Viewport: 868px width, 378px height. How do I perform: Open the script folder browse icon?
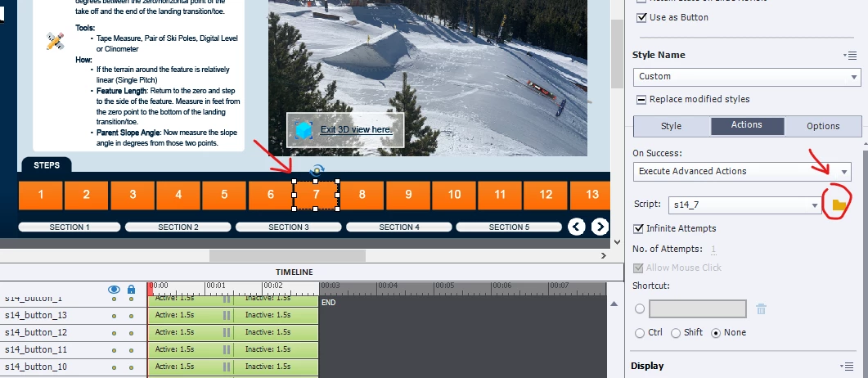839,205
